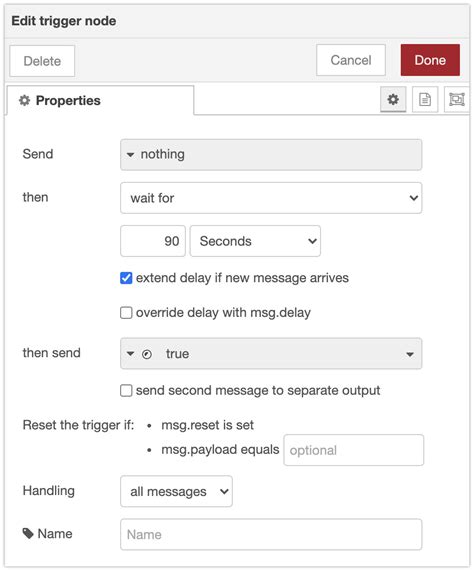Click the gear icon in Properties tab
Viewport: 474px width, 571px height.
click(x=24, y=100)
